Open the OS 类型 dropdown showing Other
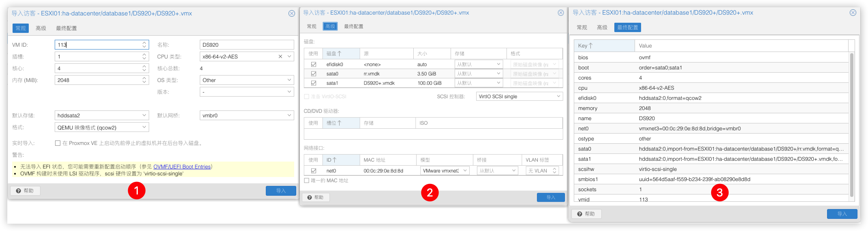The width and height of the screenshot is (868, 231). tap(289, 80)
